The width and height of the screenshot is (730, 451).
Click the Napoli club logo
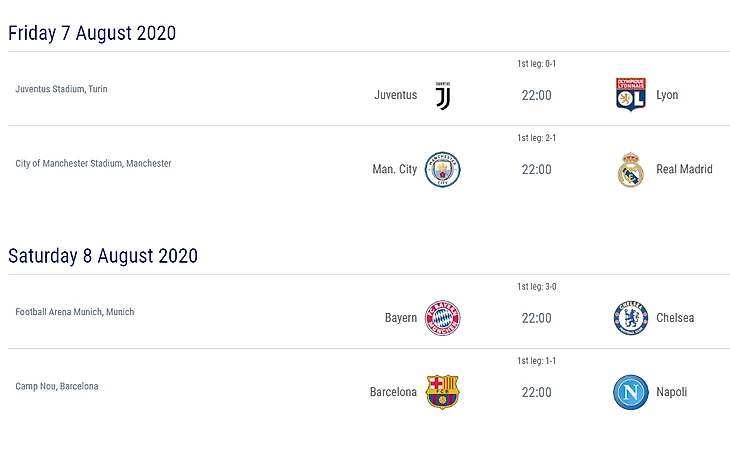pyautogui.click(x=630, y=392)
